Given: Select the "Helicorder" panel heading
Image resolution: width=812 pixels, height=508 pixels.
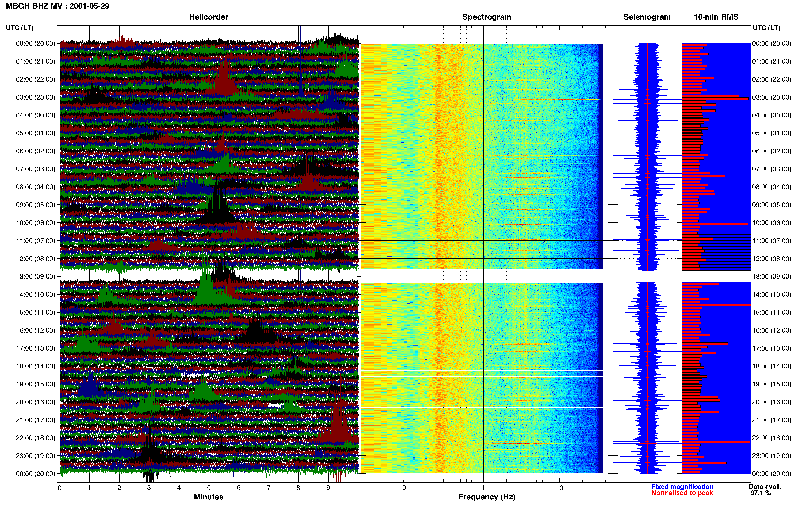Looking at the screenshot, I should coord(209,17).
